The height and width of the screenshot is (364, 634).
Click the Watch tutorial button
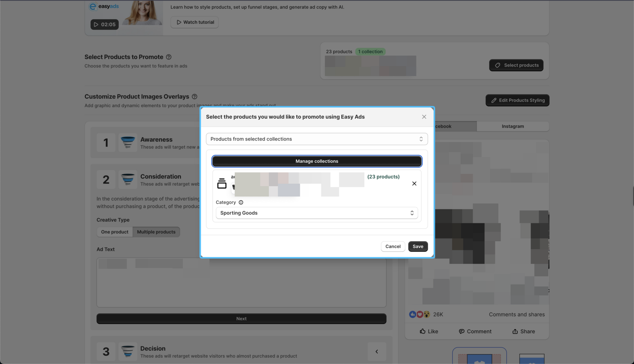point(195,22)
